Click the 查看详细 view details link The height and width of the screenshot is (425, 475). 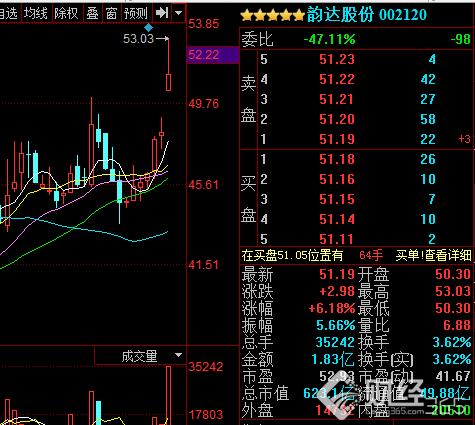pos(448,255)
